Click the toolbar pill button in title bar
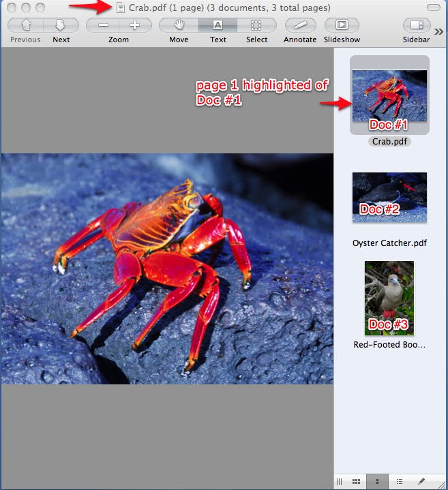The width and height of the screenshot is (448, 490). click(433, 7)
